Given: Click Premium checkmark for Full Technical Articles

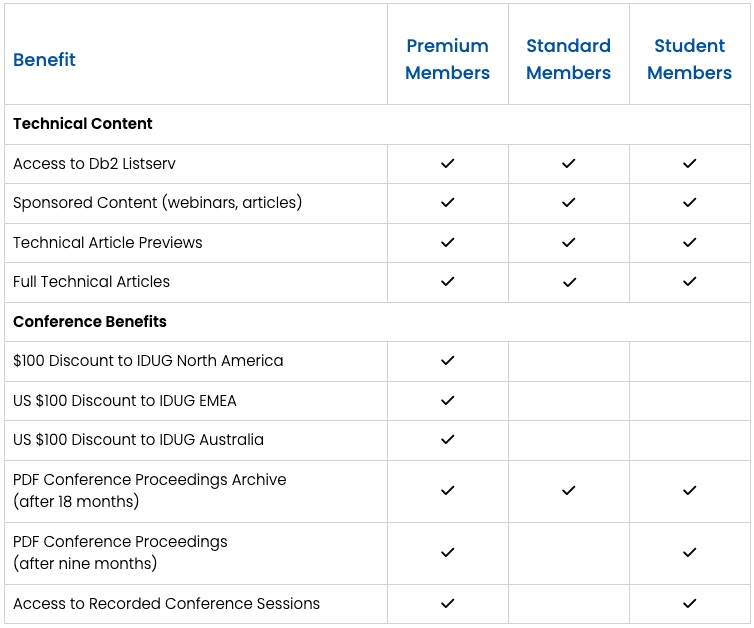Looking at the screenshot, I should (447, 282).
